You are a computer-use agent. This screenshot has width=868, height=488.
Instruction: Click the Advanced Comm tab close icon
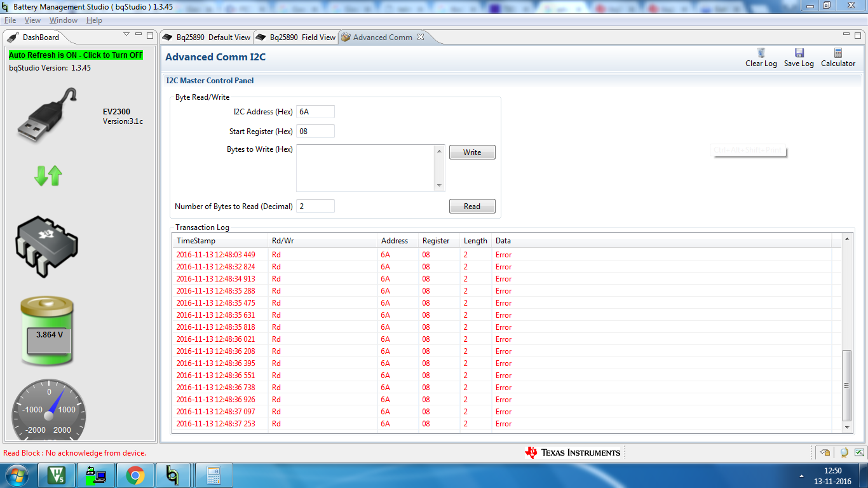(420, 37)
